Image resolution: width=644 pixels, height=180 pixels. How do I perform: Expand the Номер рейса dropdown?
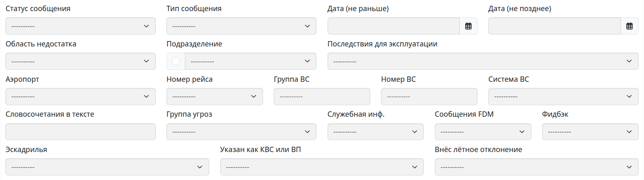pos(215,97)
